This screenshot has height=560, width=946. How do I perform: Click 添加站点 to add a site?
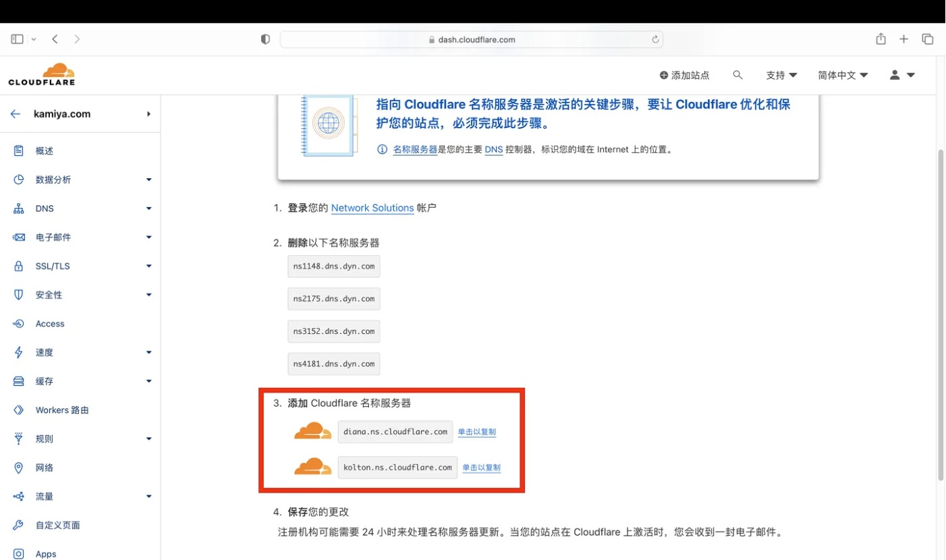click(685, 75)
